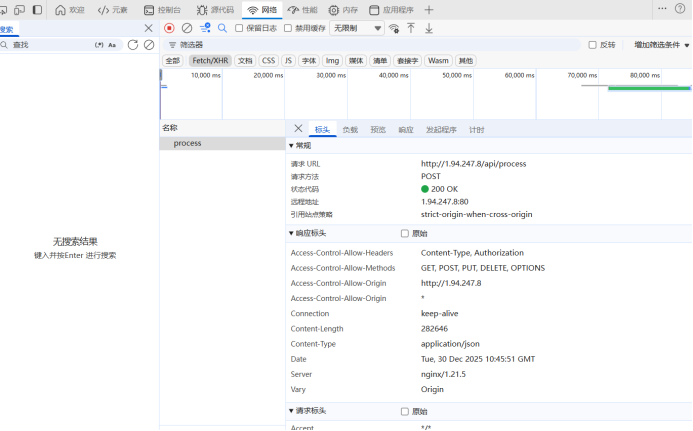The image size is (693, 431).
Task: Switch to the 控制台 tab
Action: 162,10
